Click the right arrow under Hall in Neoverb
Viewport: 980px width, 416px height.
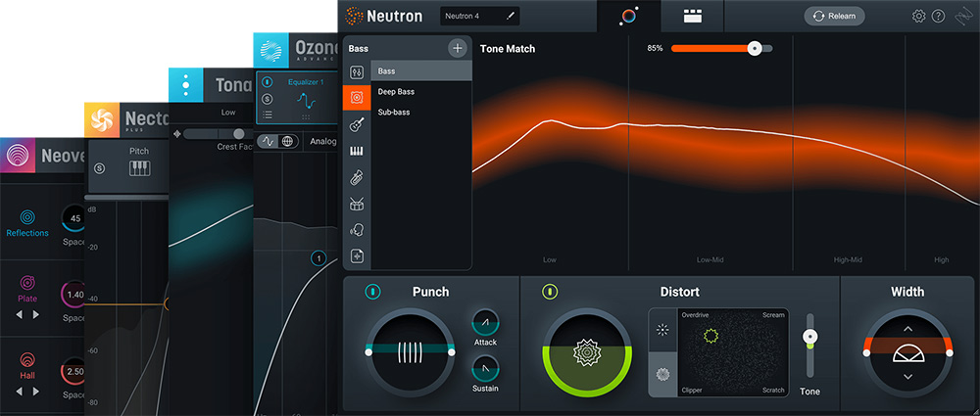pyautogui.click(x=35, y=391)
